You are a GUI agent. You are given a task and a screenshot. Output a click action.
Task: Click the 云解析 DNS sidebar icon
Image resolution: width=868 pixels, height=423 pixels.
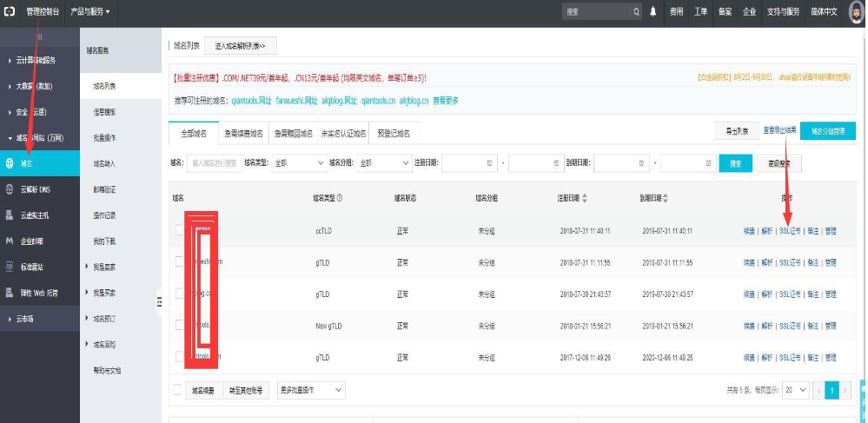[10, 189]
